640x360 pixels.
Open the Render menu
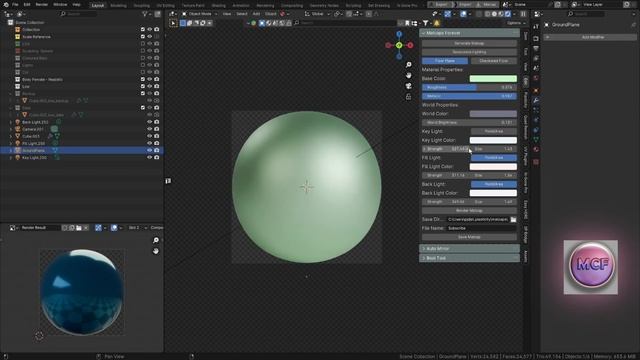pyautogui.click(x=42, y=4)
